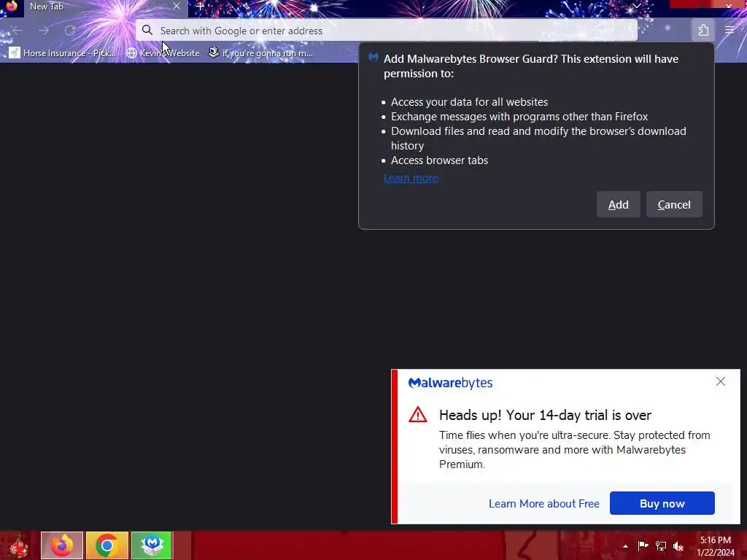Open Learn More about Free link
This screenshot has height=560, width=747.
(543, 503)
